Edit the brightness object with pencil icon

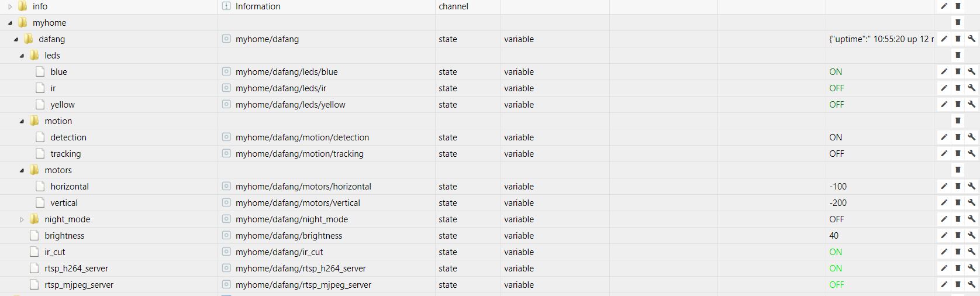[944, 236]
